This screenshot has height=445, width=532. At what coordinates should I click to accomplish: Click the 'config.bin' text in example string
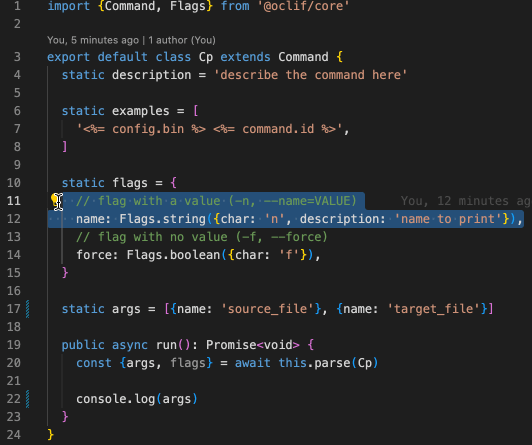[148, 129]
